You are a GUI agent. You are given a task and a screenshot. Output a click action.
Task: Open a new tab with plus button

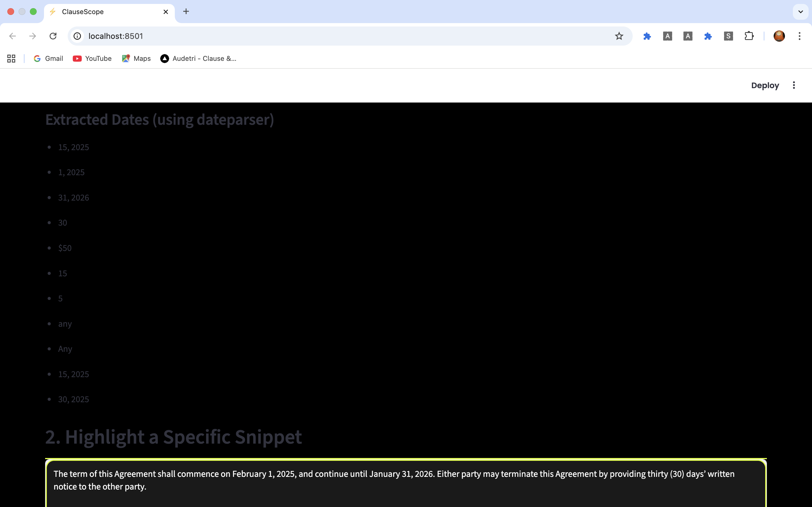pos(186,12)
